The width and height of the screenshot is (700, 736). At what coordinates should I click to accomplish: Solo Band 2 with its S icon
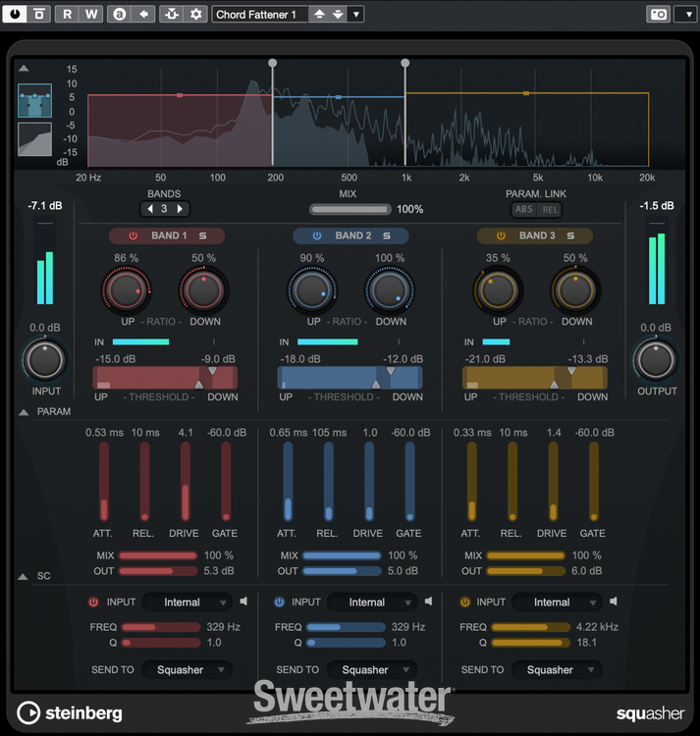pos(387,236)
